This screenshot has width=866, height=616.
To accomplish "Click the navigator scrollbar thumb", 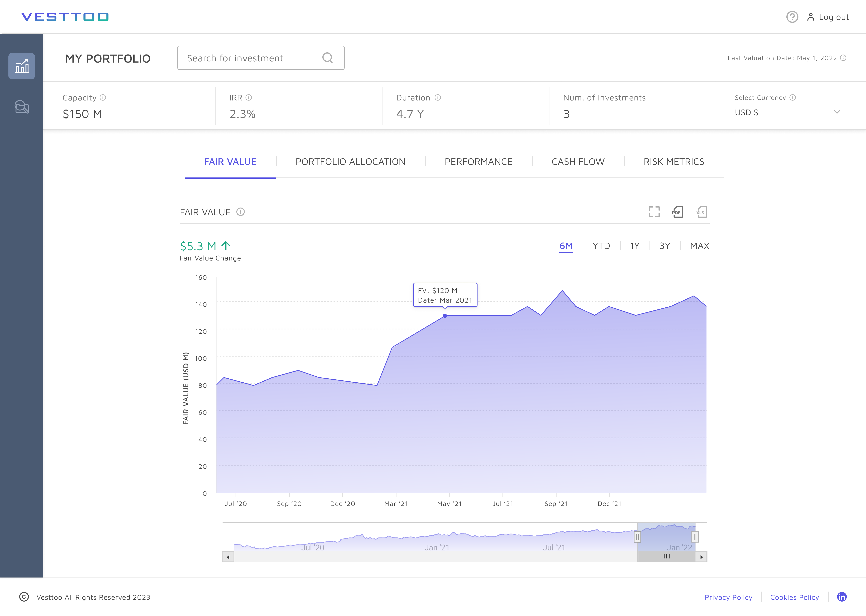I will click(666, 556).
